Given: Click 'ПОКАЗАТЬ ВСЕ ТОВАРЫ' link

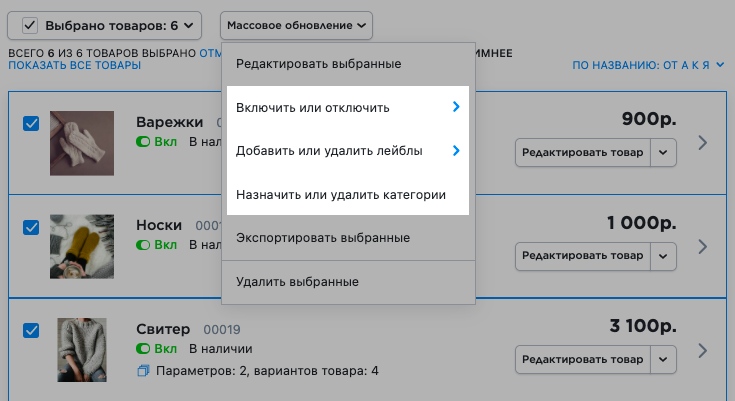Looking at the screenshot, I should 75,65.
